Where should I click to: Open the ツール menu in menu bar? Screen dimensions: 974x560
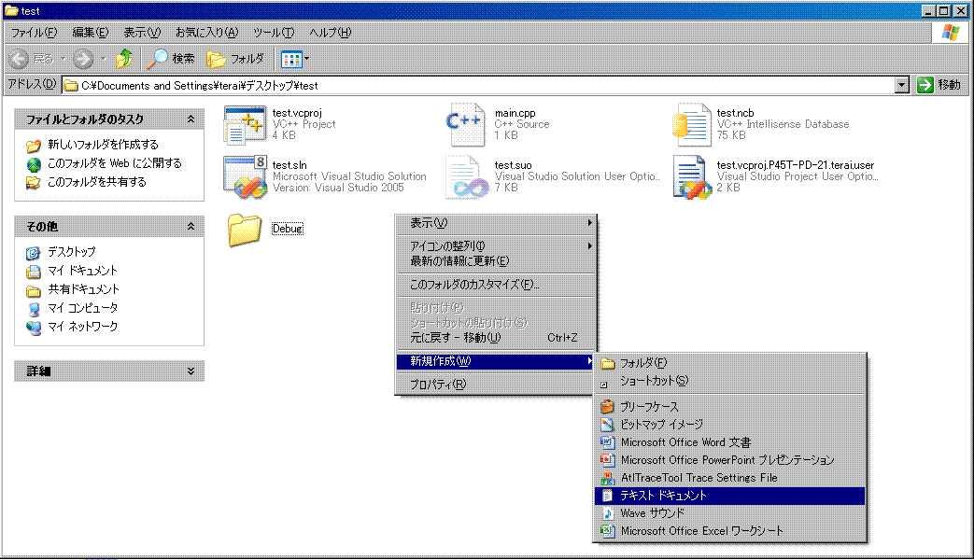[x=272, y=33]
